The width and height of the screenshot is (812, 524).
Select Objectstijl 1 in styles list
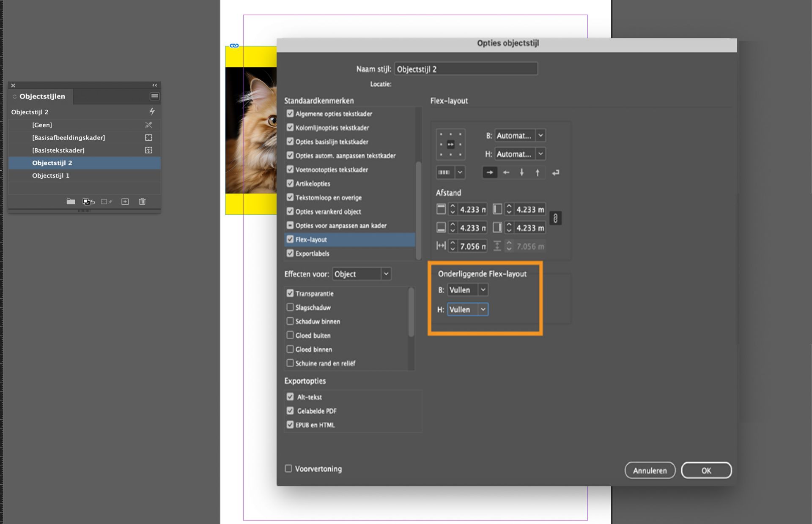[51, 175]
